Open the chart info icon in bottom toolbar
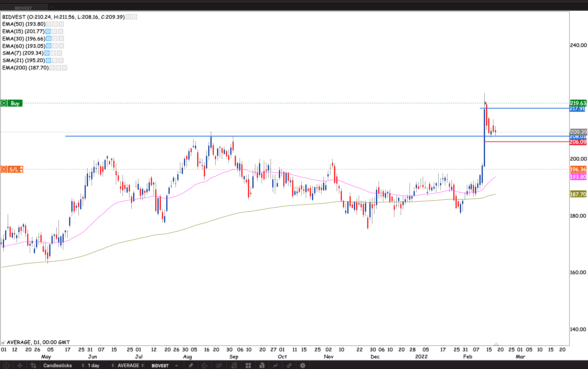 (x=6, y=365)
